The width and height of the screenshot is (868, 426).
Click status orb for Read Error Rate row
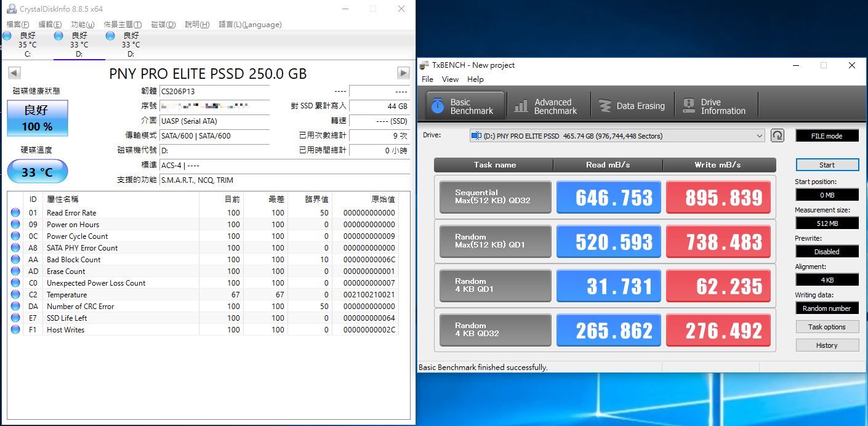15,213
